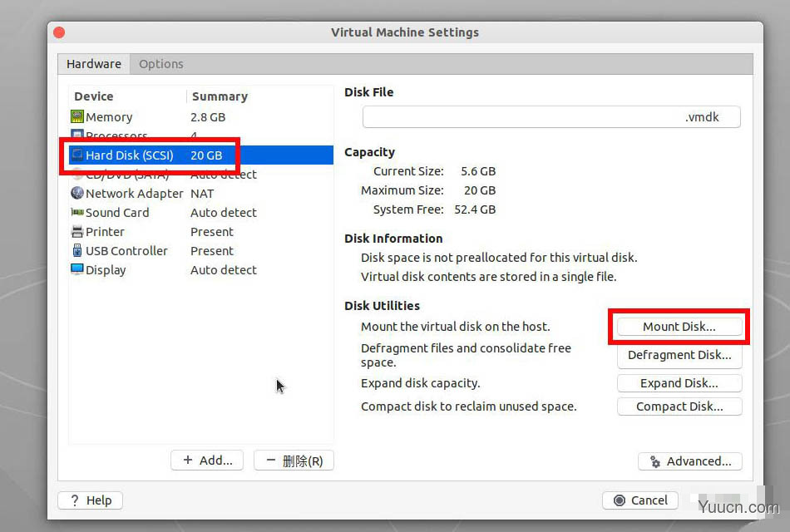Viewport: 790px width, 532px height.
Task: Select the Sound Card row
Action: coord(201,213)
